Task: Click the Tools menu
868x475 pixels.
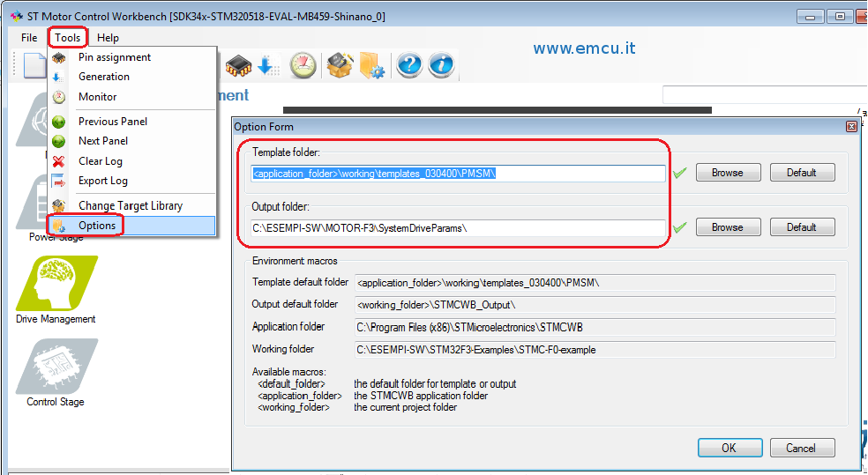Action: click(x=68, y=38)
